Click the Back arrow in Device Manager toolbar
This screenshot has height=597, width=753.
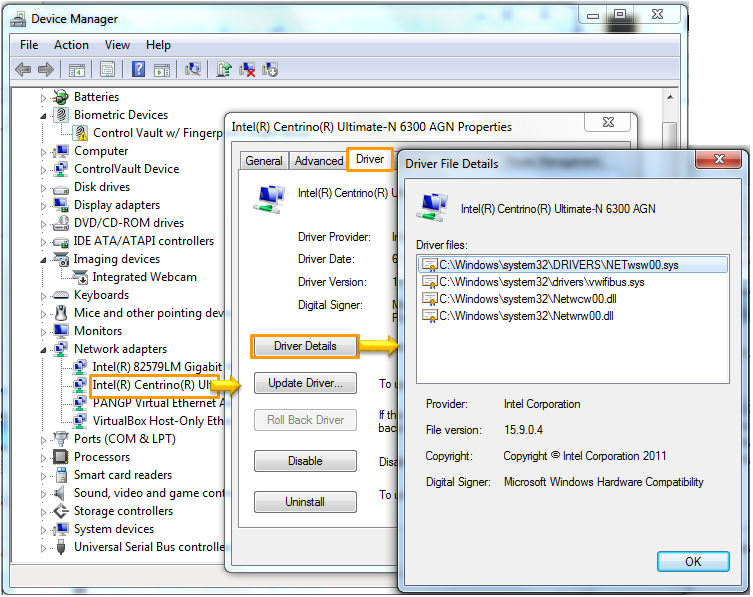23,70
